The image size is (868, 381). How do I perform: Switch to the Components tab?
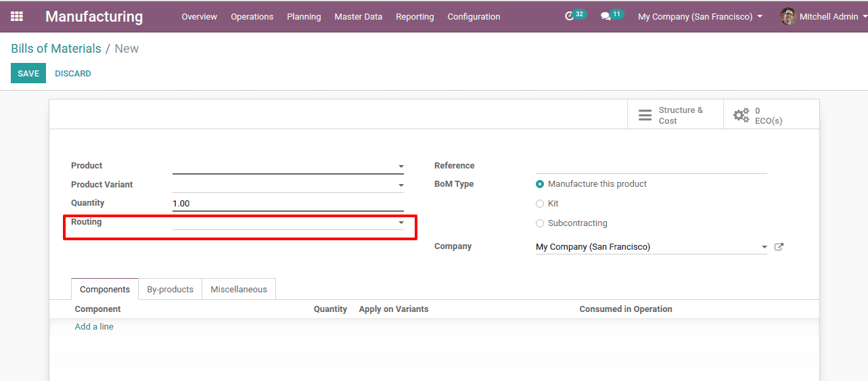105,289
